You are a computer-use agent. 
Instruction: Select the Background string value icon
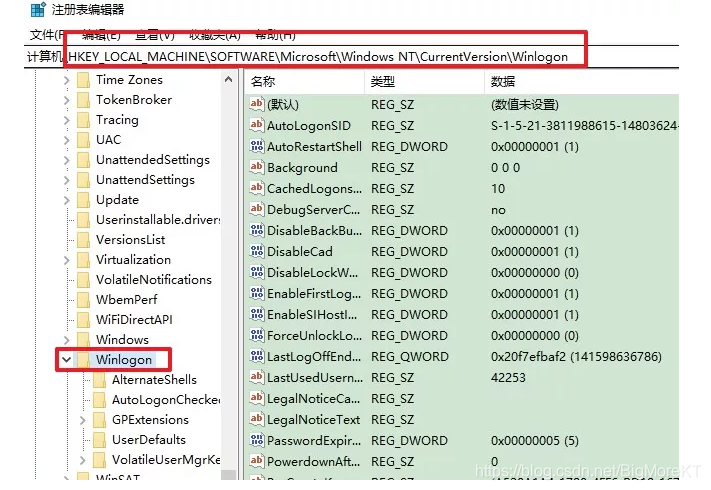pyautogui.click(x=257, y=167)
